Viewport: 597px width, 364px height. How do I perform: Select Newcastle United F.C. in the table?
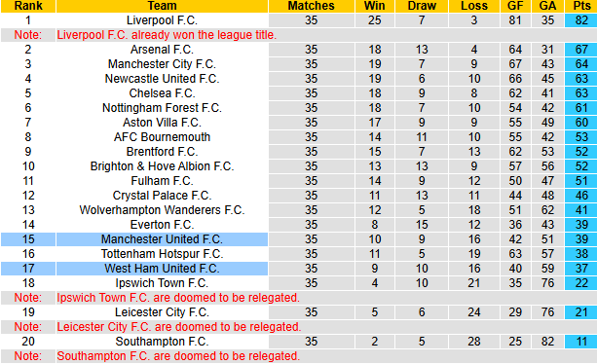point(162,79)
